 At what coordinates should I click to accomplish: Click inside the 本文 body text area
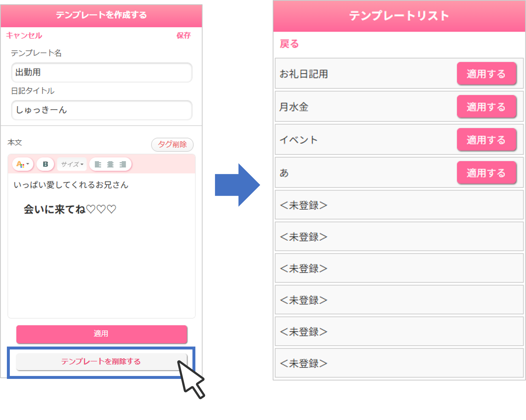point(101,245)
